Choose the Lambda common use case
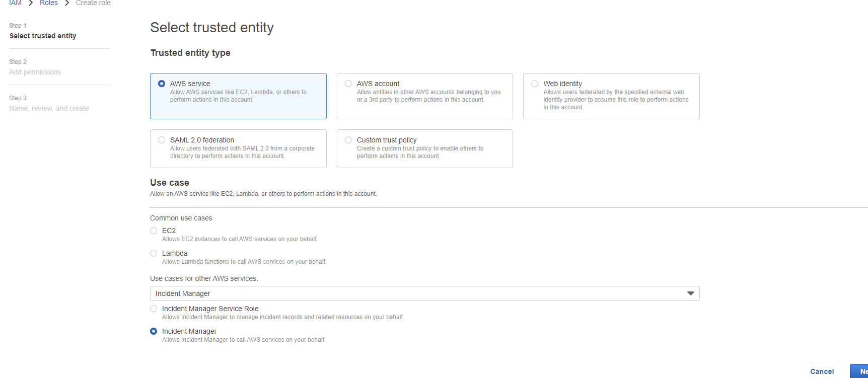868x378 pixels. pos(154,253)
